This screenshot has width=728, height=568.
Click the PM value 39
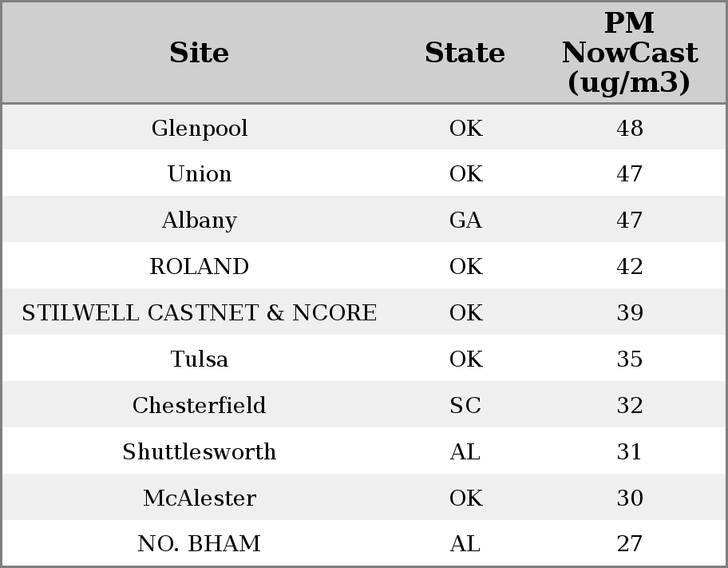coord(630,313)
